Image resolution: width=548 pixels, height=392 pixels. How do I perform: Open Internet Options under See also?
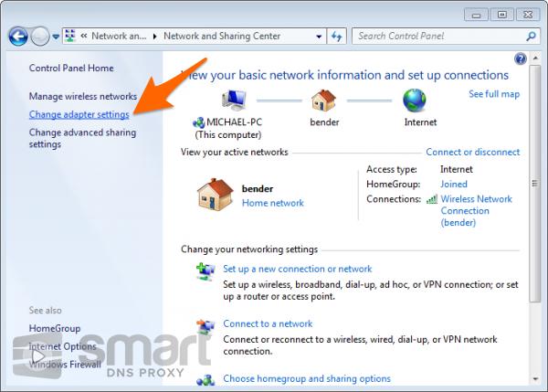coord(62,346)
